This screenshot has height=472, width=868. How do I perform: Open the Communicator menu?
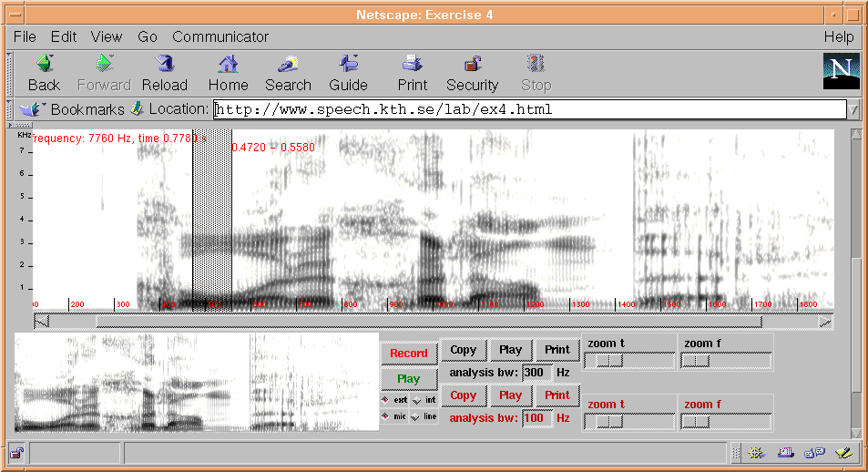tap(220, 37)
